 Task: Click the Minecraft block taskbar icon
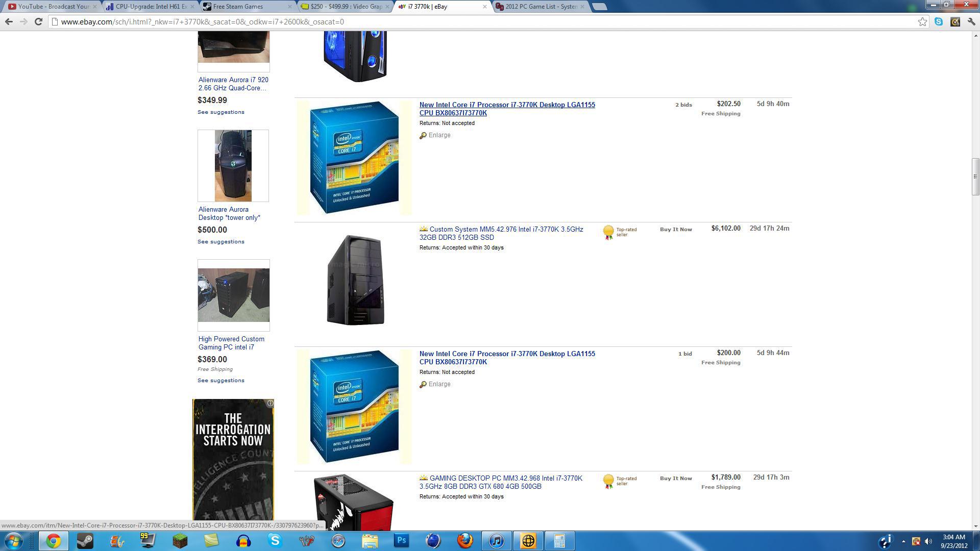(180, 540)
